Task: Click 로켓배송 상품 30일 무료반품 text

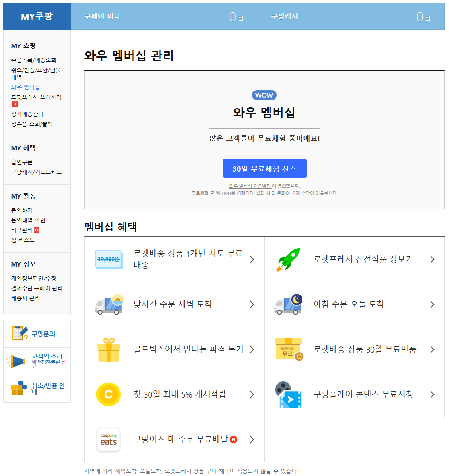Action: (x=365, y=349)
